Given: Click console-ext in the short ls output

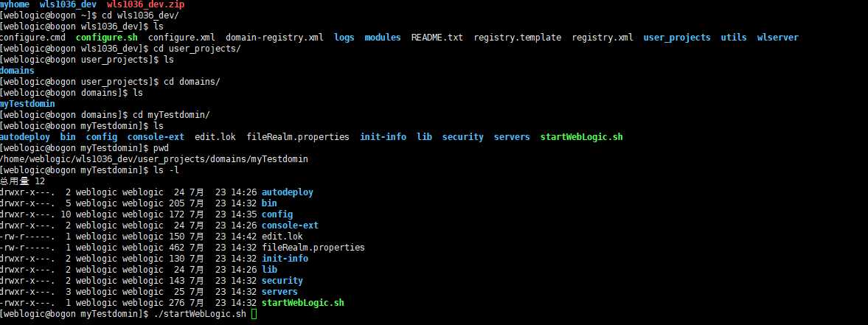Looking at the screenshot, I should pyautogui.click(x=156, y=137).
